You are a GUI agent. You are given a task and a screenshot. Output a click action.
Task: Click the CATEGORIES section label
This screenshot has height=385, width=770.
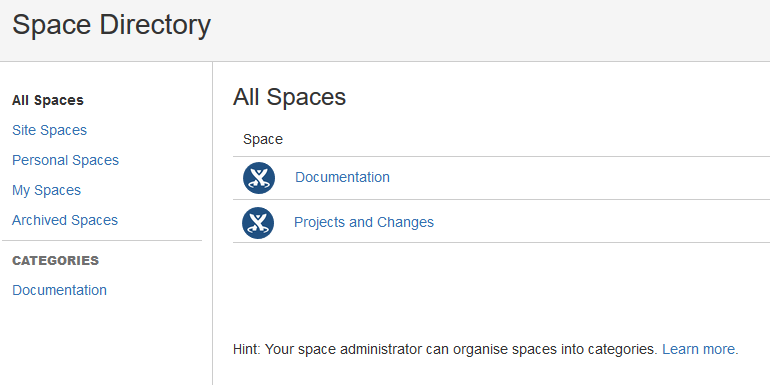coord(55,260)
